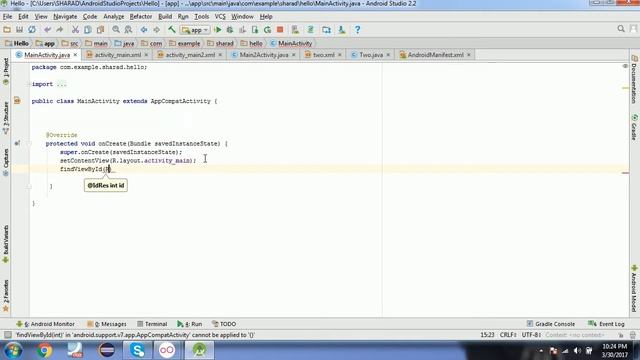640x360 pixels.
Task: Click the sharad breadcrumb folder
Action: coord(220,43)
